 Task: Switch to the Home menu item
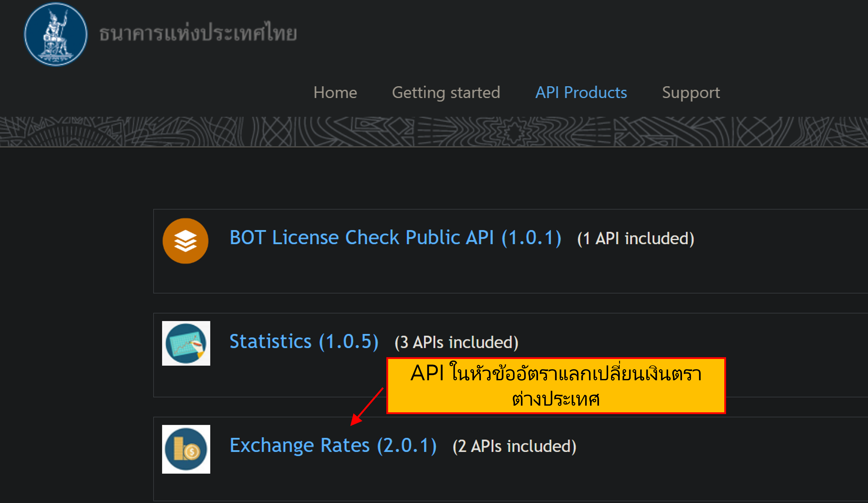(335, 92)
